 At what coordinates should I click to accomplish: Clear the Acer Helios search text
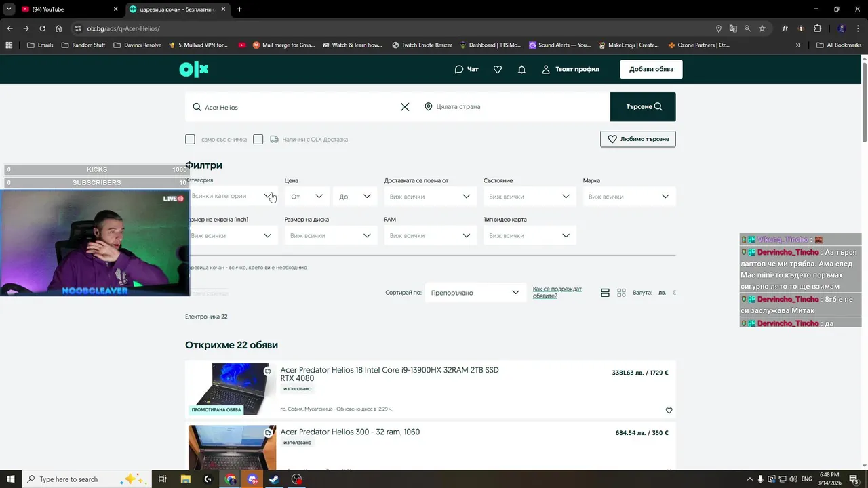[405, 107]
